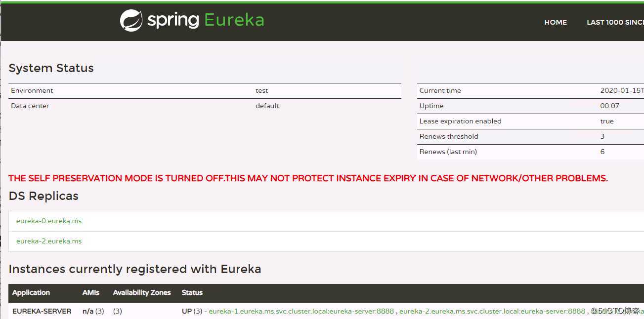Select the Environment row label
This screenshot has height=319, width=644.
coord(32,90)
